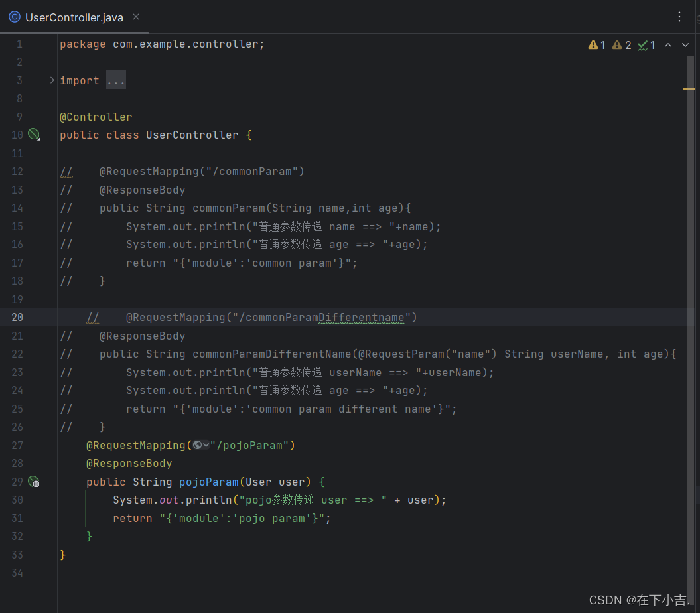Image resolution: width=700 pixels, height=613 pixels.
Task: Click the @Controller annotation
Action: coord(96,117)
